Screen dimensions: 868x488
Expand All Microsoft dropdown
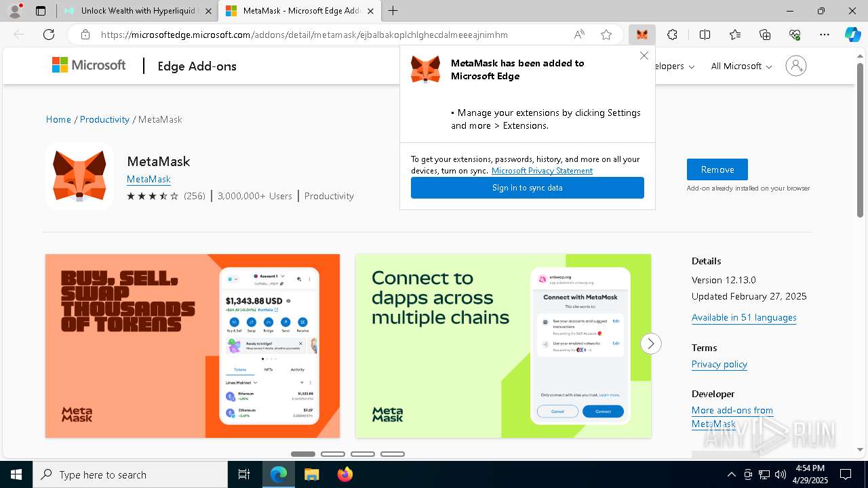click(x=741, y=66)
